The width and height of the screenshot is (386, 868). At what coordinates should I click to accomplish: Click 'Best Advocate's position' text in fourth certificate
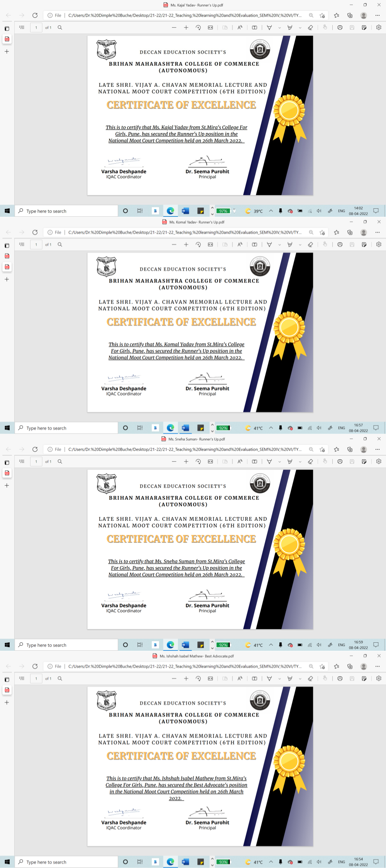tap(221, 785)
